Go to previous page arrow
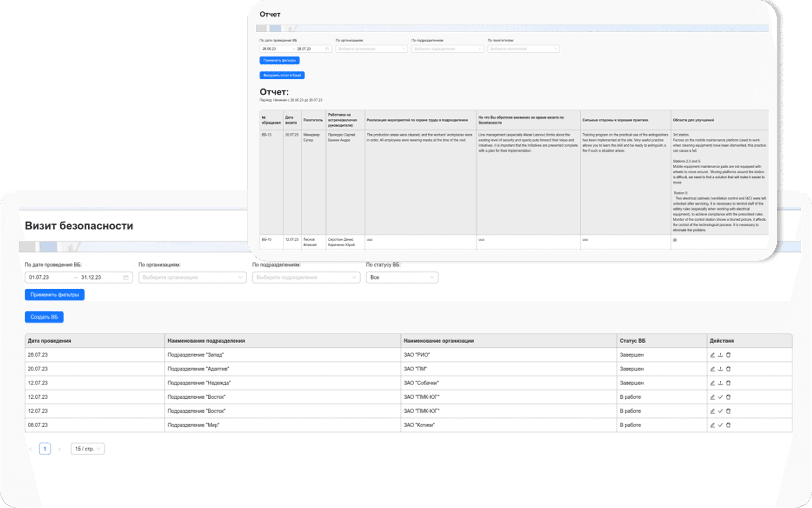The width and height of the screenshot is (812, 508). [30, 449]
